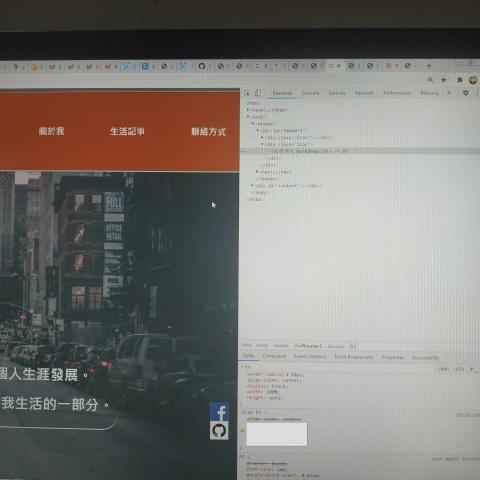This screenshot has width=480, height=480.
Task: Collapse the div id header1 node
Action: 258,130
